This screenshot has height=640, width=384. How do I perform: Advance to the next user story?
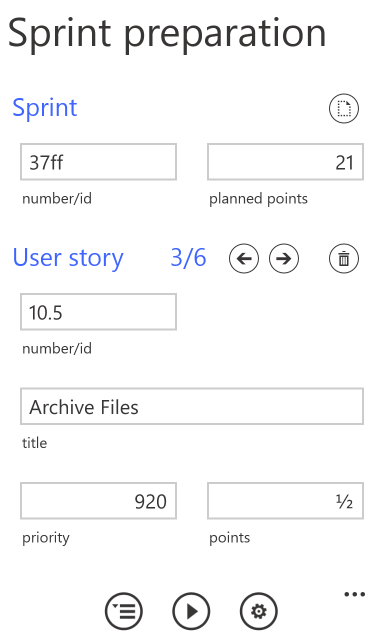pyautogui.click(x=284, y=258)
